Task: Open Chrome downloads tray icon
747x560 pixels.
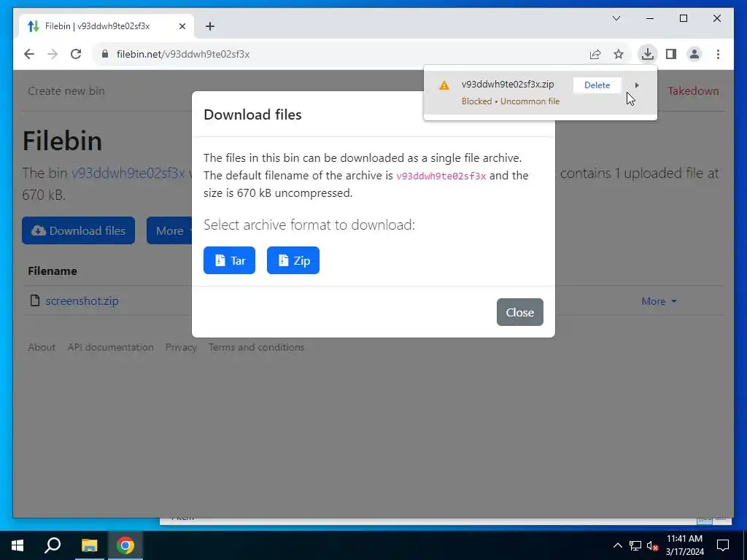Action: point(648,54)
